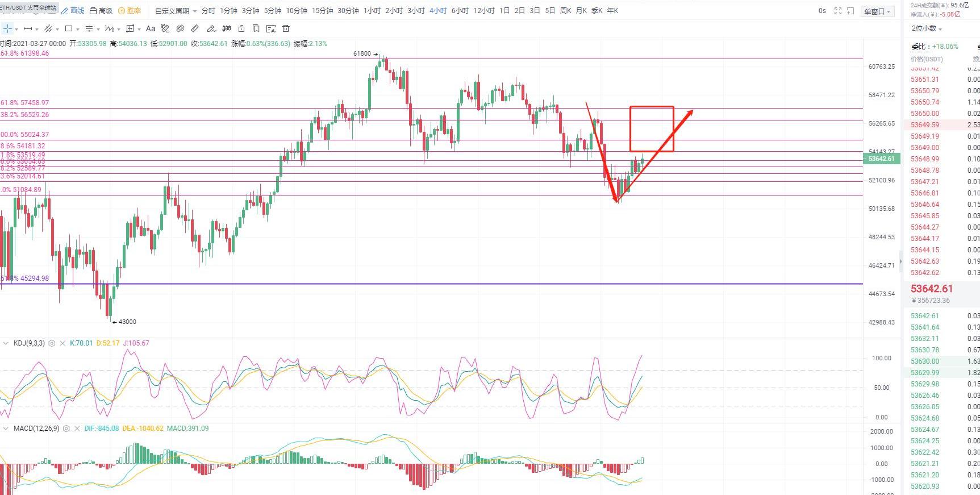The image size is (980, 495).
Task: Remove the MACD indicator with X
Action: coord(77,429)
